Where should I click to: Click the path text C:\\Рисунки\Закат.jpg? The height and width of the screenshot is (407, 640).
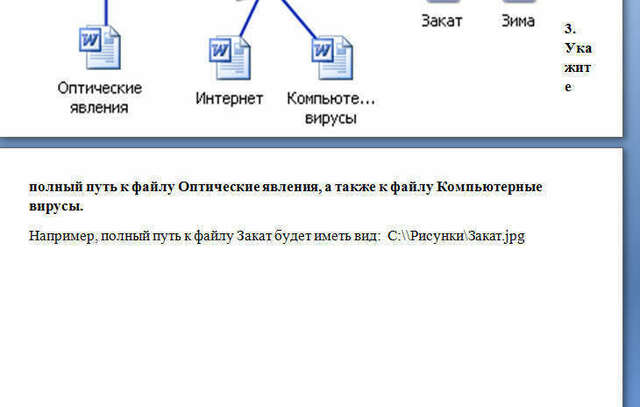[x=456, y=236]
